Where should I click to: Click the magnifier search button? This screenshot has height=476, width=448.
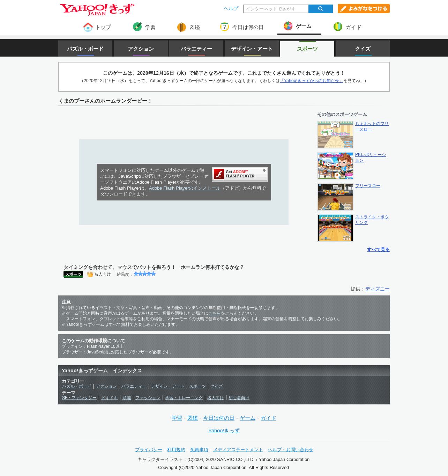[x=321, y=9]
